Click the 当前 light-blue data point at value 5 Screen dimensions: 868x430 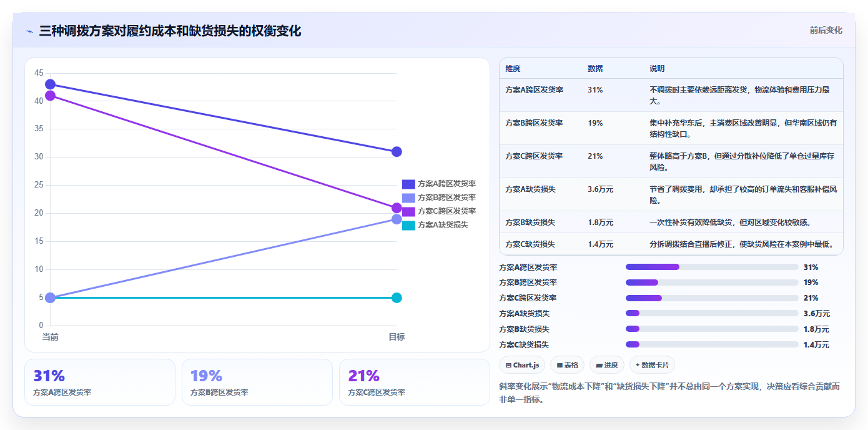(51, 297)
